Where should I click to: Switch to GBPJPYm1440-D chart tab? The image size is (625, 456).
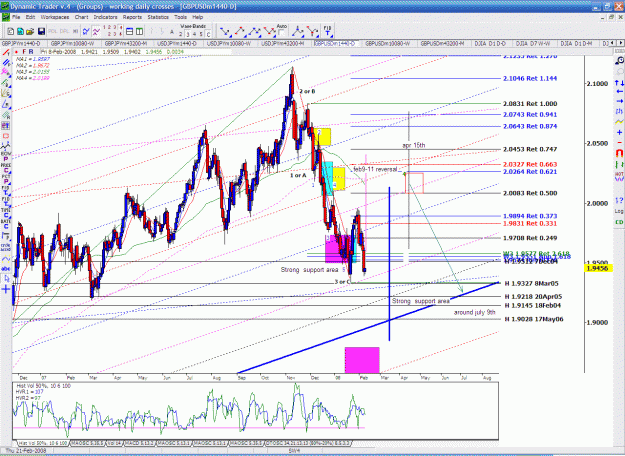point(21,43)
